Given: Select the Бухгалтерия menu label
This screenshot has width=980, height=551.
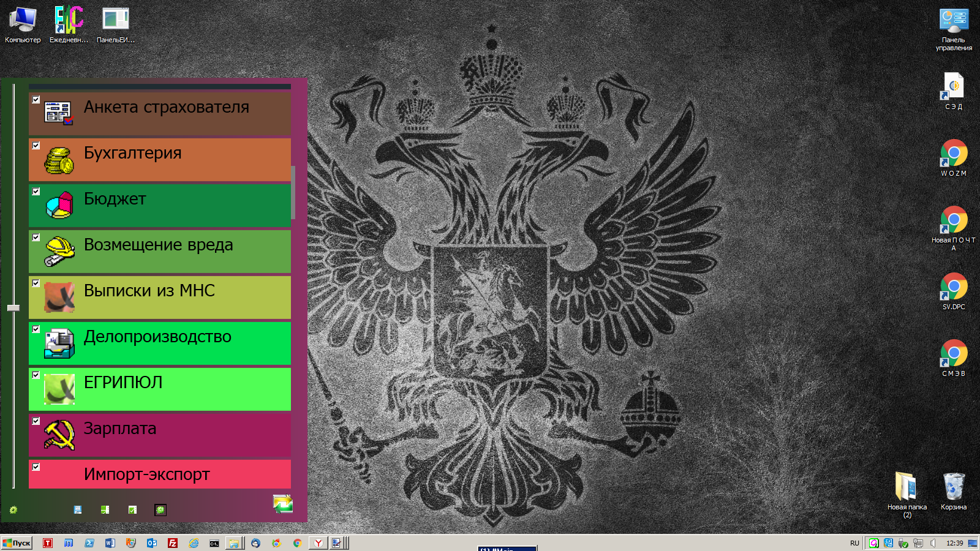Looking at the screenshot, I should pyautogui.click(x=133, y=153).
